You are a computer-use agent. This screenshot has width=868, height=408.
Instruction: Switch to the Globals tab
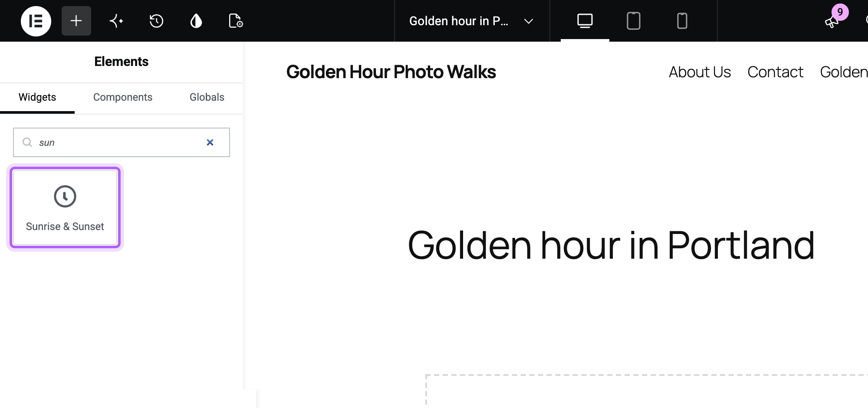point(207,97)
